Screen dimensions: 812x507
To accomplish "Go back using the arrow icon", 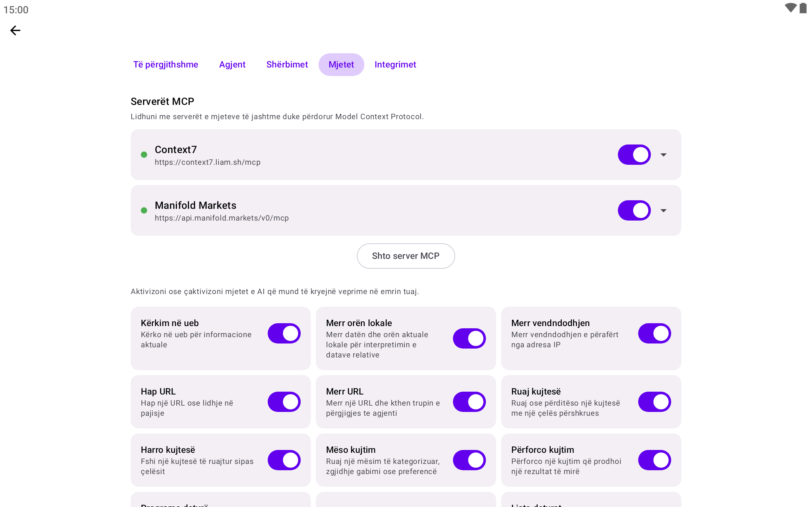I will point(15,30).
